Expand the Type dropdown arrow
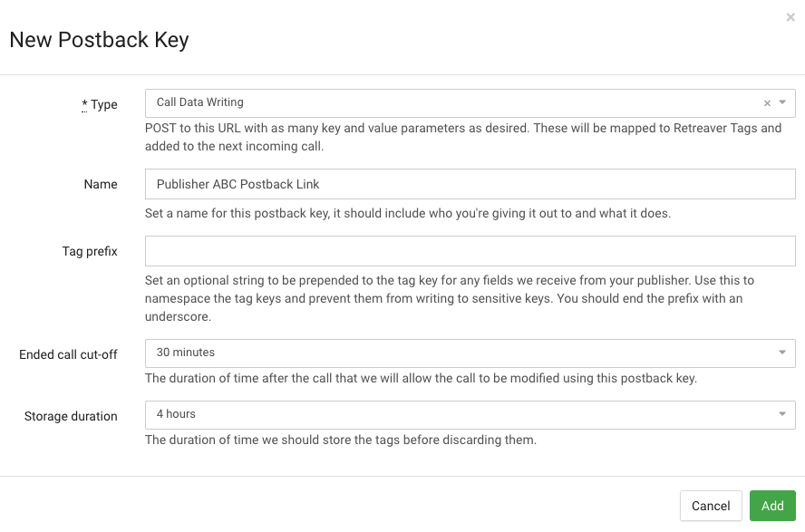 click(x=782, y=103)
